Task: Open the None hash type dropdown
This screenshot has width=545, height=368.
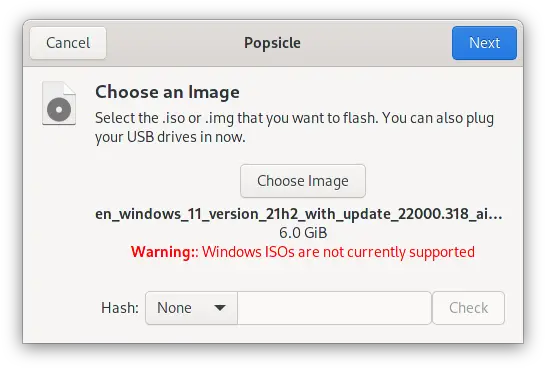Action: [192, 308]
